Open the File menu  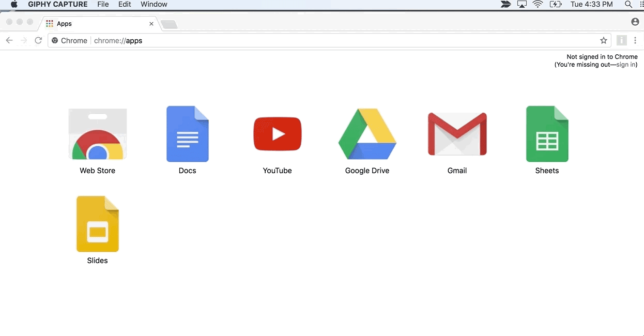click(103, 4)
